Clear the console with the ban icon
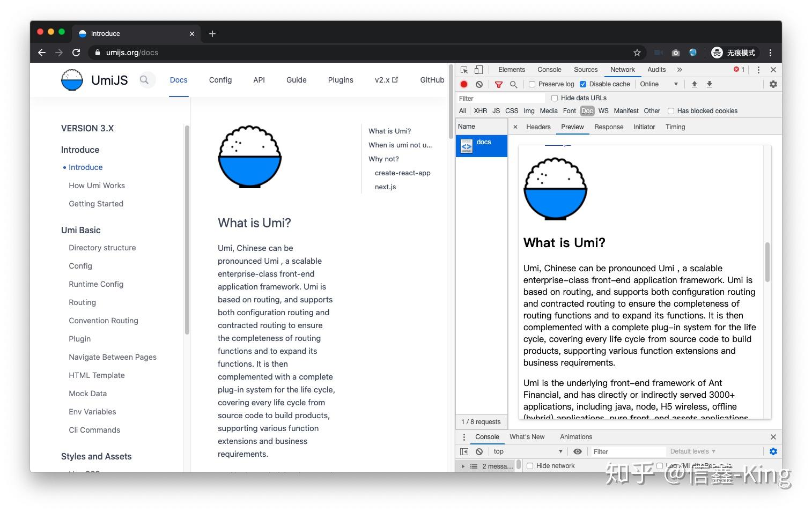 tap(479, 451)
